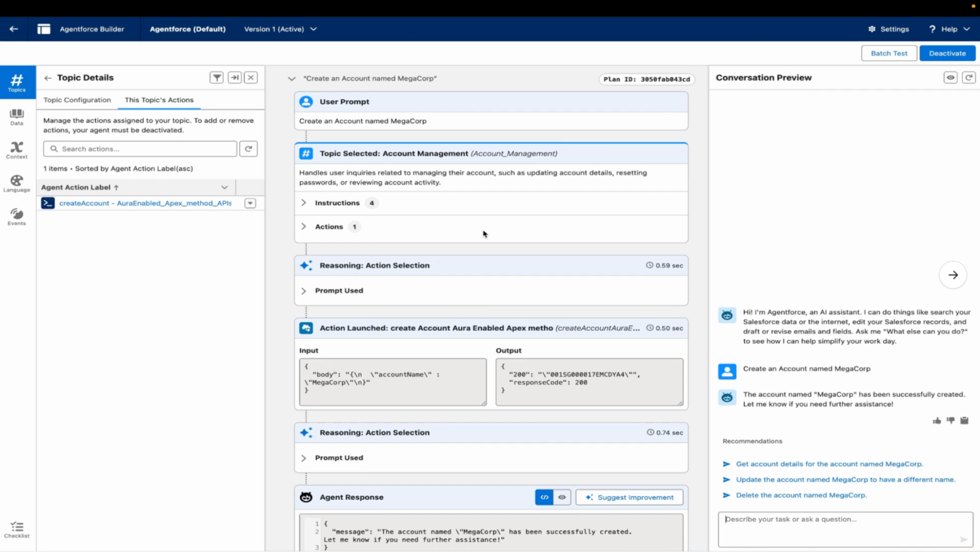The height and width of the screenshot is (552, 980).
Task: Click the Batch Test button
Action: [x=889, y=54]
